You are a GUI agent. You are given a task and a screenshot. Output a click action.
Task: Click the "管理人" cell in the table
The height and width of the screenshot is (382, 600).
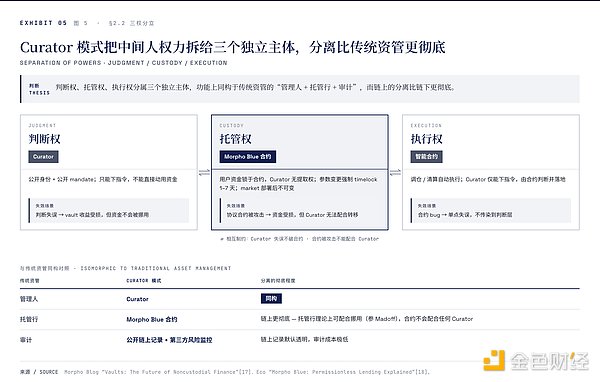29,299
